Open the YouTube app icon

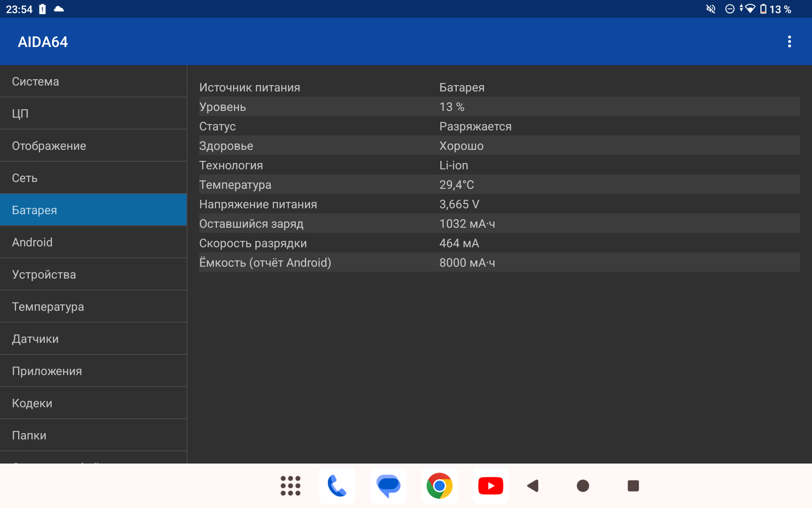(x=491, y=486)
